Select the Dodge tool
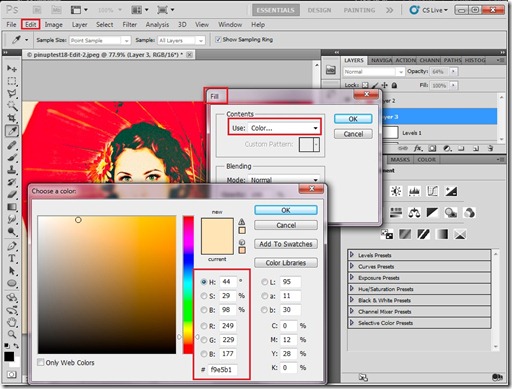512x389 pixels. pos(12,231)
